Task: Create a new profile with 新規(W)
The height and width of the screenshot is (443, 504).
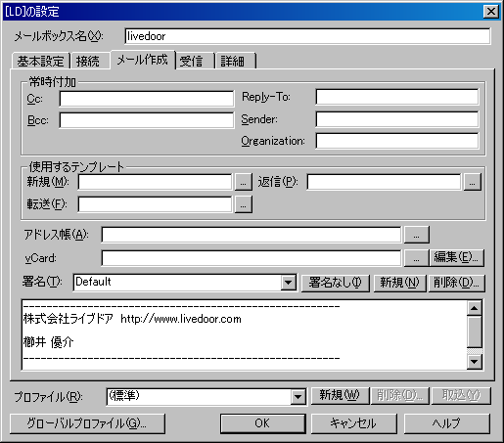Action: 340,396
